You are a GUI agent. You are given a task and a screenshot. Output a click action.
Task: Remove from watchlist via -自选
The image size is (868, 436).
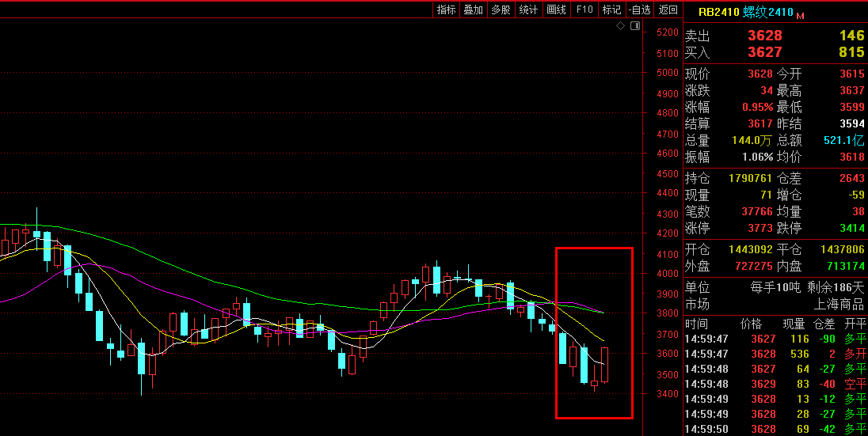(x=639, y=9)
